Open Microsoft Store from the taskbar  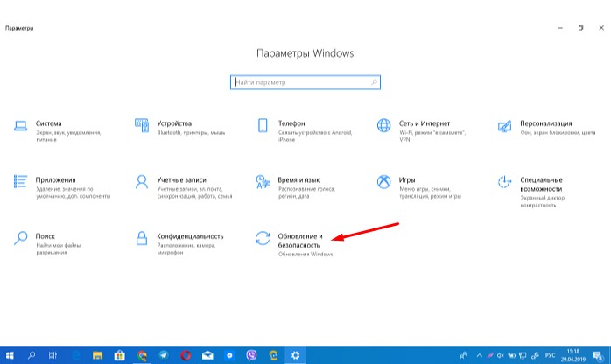(119, 355)
